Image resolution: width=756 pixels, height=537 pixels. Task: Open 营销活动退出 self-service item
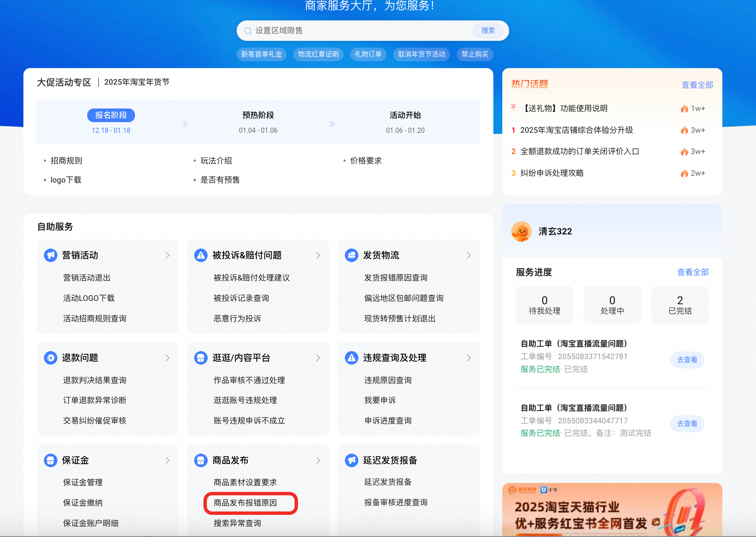click(x=87, y=278)
